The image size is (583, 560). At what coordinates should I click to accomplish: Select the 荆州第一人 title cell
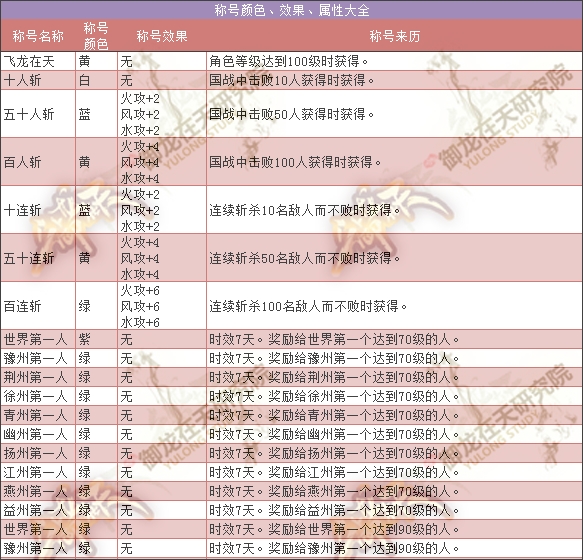point(38,377)
